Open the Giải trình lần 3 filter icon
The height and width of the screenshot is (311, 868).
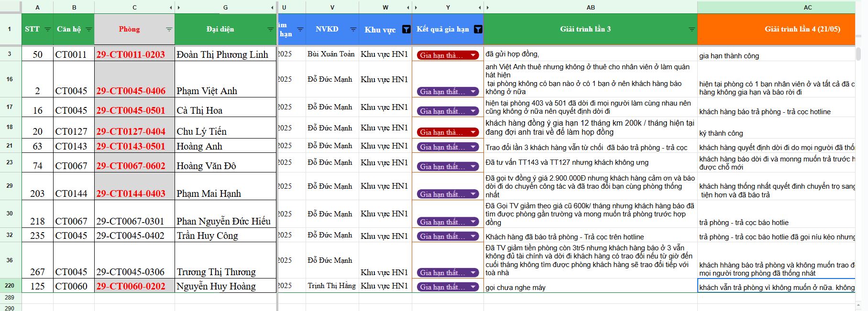point(691,30)
